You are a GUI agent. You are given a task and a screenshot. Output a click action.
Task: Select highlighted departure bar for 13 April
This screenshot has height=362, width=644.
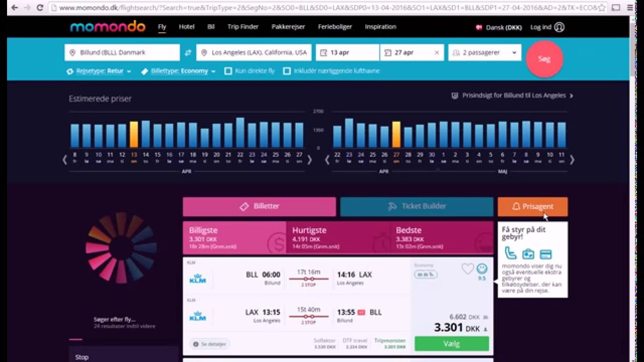[134, 134]
